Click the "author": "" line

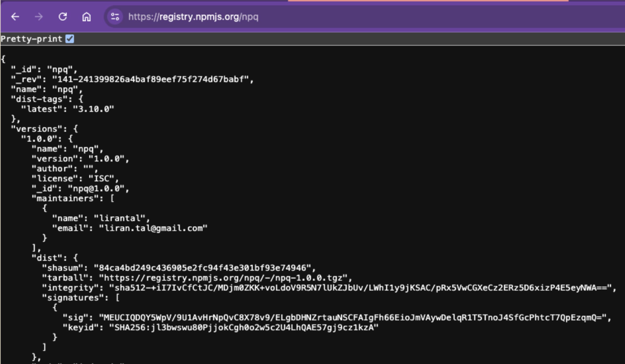(65, 169)
